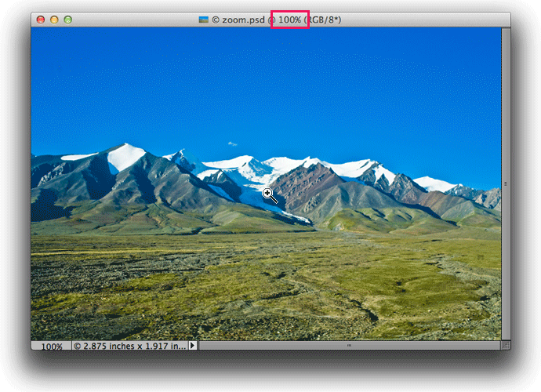Click the green zoom window button
Image resolution: width=541 pixels, height=392 pixels.
pos(68,20)
